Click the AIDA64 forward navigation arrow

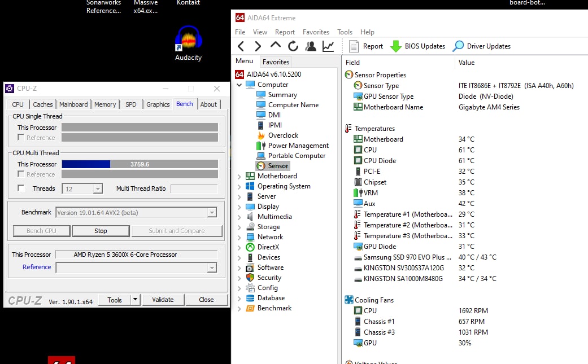[x=258, y=46]
